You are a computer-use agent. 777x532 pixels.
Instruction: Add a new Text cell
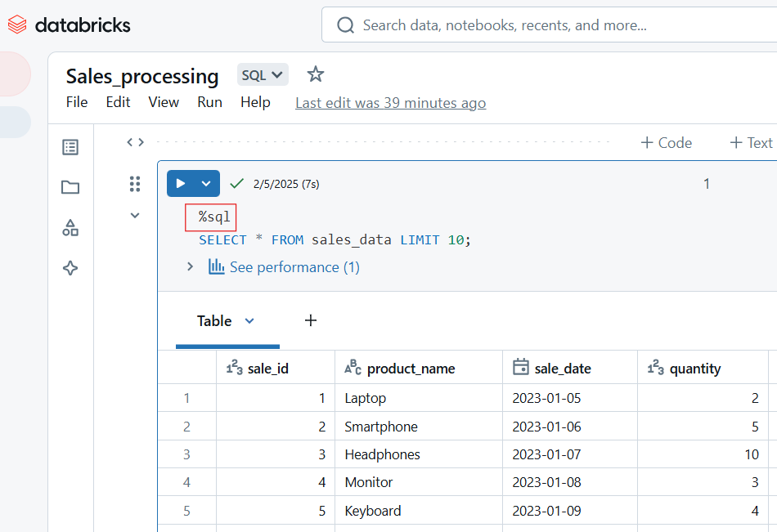point(751,143)
